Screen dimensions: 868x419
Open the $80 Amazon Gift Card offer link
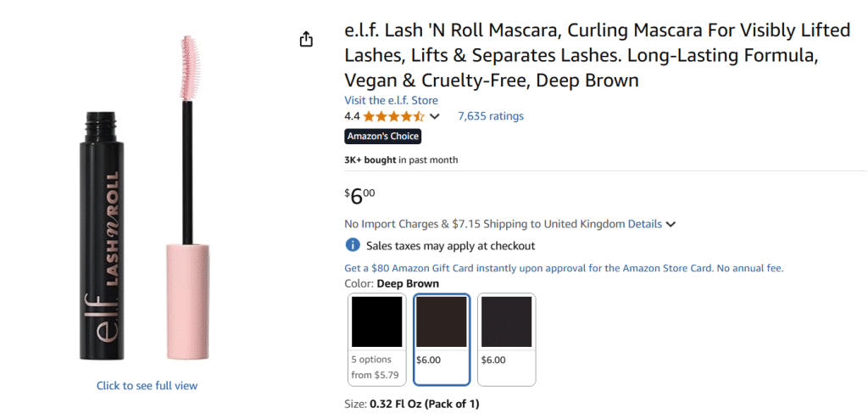coord(564,268)
